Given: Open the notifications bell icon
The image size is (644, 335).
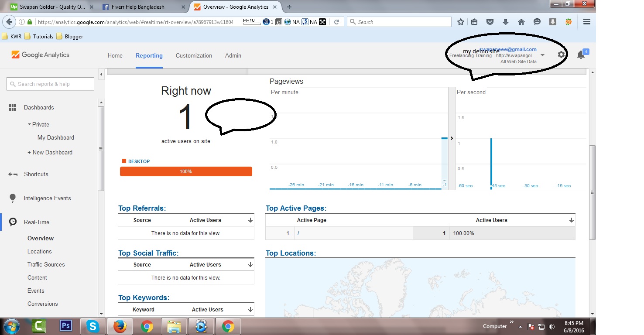Looking at the screenshot, I should (581, 55).
